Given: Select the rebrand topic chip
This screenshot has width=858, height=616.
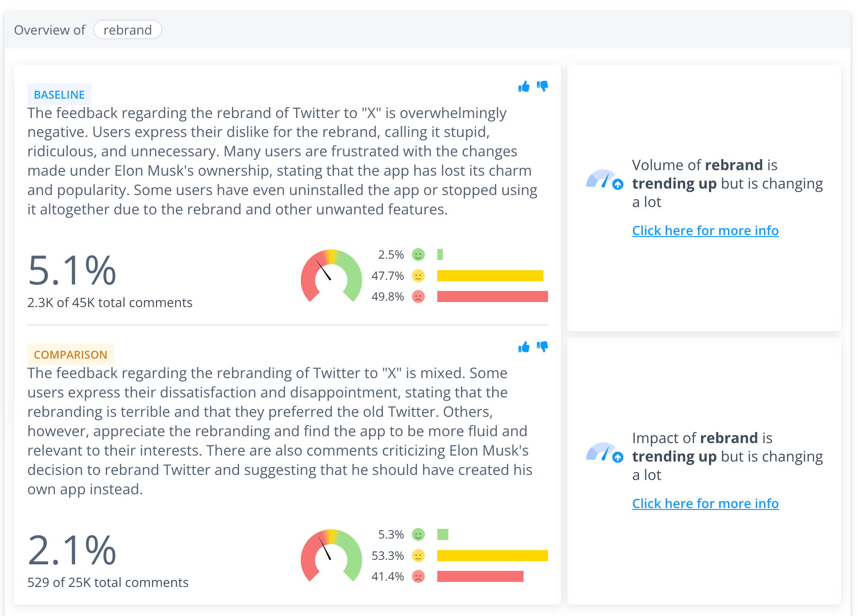Looking at the screenshot, I should [x=128, y=30].
